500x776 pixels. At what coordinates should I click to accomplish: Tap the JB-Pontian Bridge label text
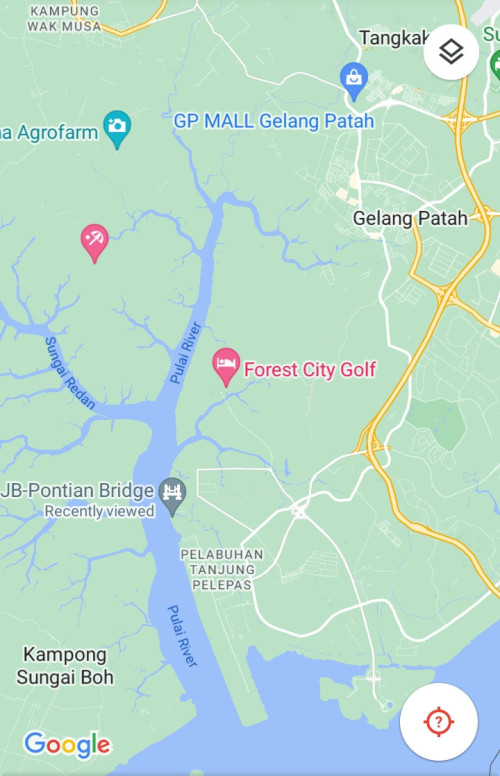(x=77, y=490)
